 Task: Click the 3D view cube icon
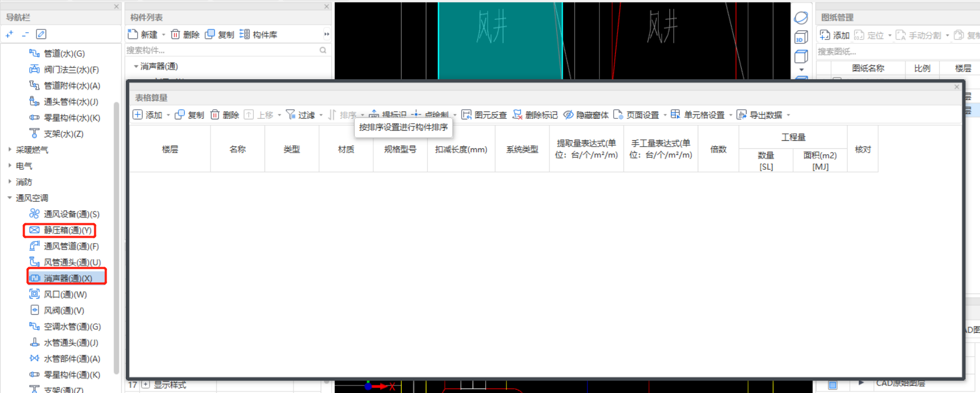click(801, 37)
